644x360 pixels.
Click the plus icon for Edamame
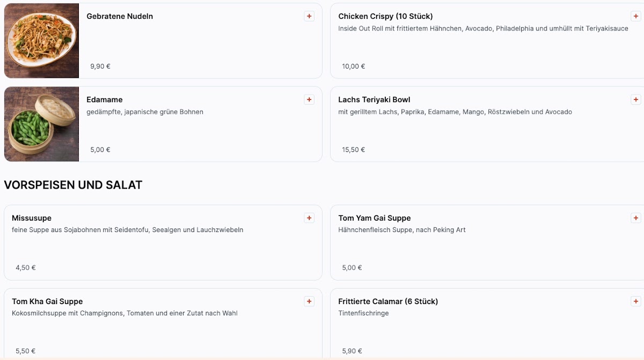pos(309,100)
